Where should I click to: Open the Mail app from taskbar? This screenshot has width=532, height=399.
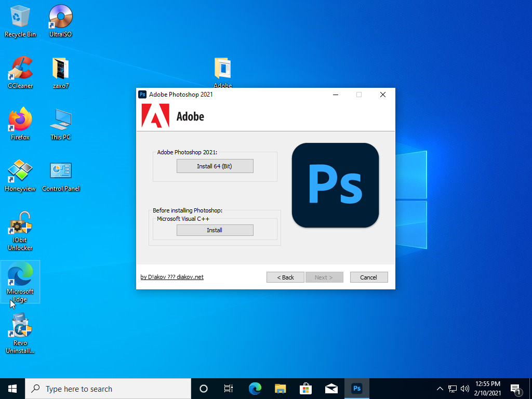click(331, 389)
